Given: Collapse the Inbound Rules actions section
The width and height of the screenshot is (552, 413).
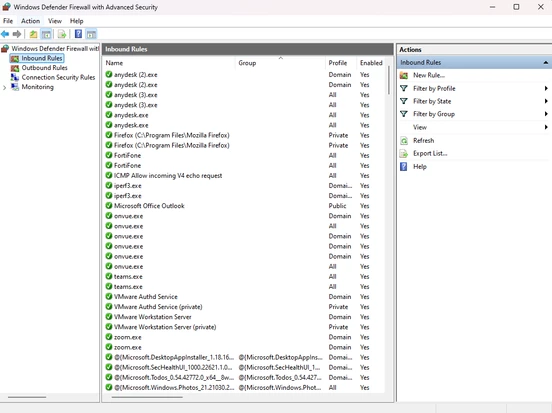Looking at the screenshot, I should (546, 63).
